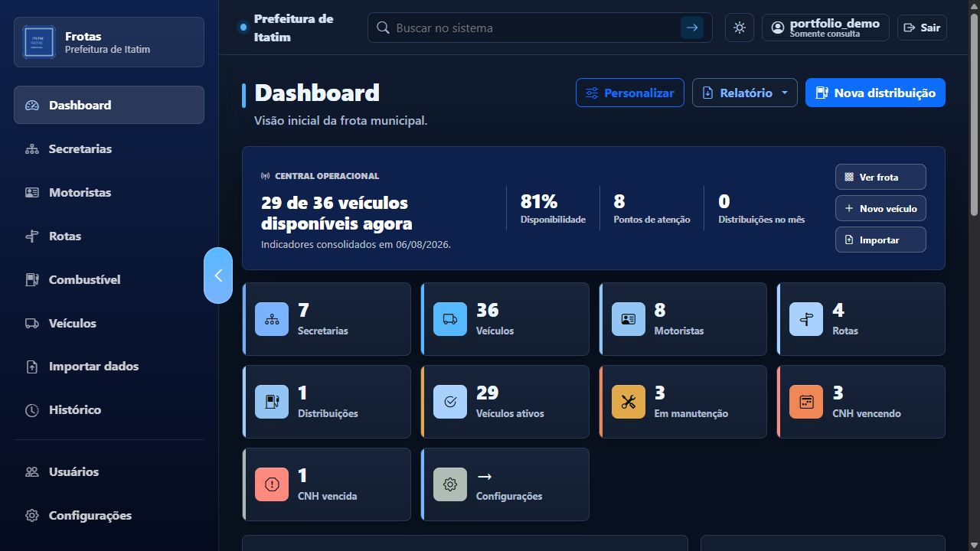Click the Usuários people sidebar icon
Image resolution: width=980 pixels, height=551 pixels.
[x=32, y=472]
